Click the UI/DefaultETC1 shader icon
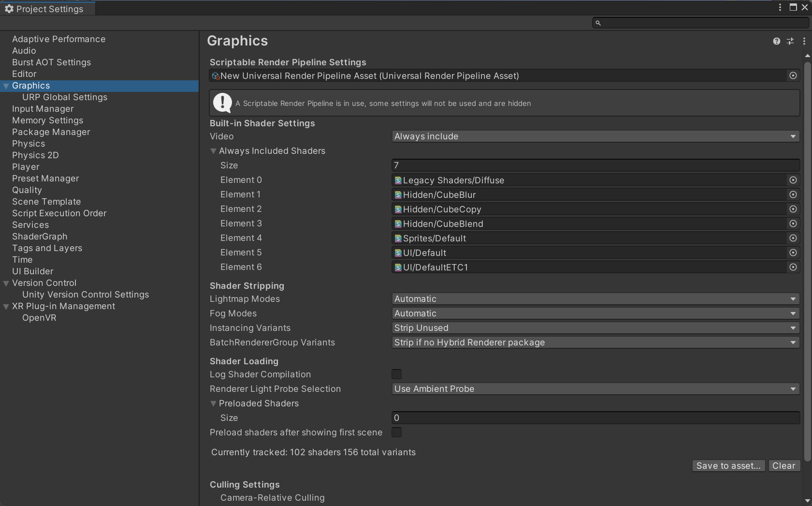The width and height of the screenshot is (812, 506). click(x=398, y=268)
